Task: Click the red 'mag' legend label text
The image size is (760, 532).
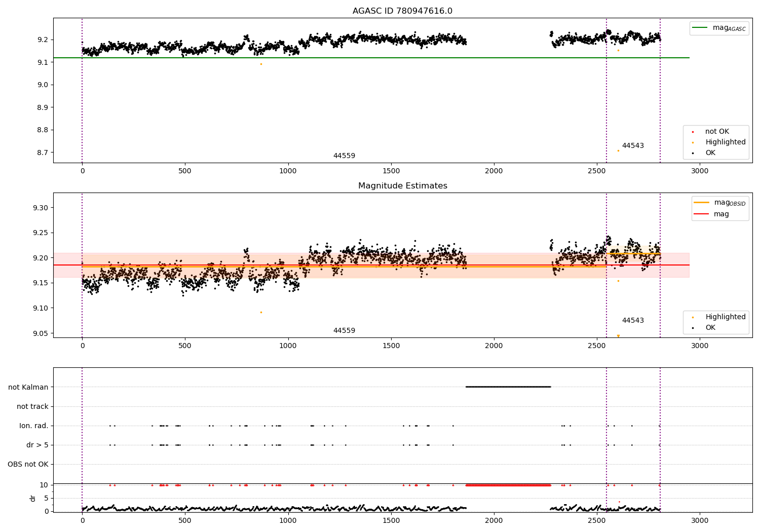Action: pos(721,214)
